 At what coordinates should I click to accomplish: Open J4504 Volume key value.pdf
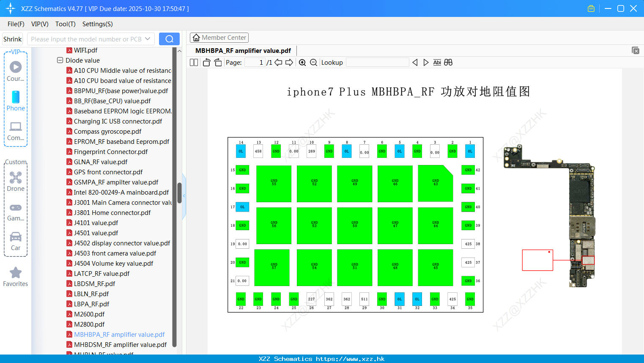[x=110, y=264]
